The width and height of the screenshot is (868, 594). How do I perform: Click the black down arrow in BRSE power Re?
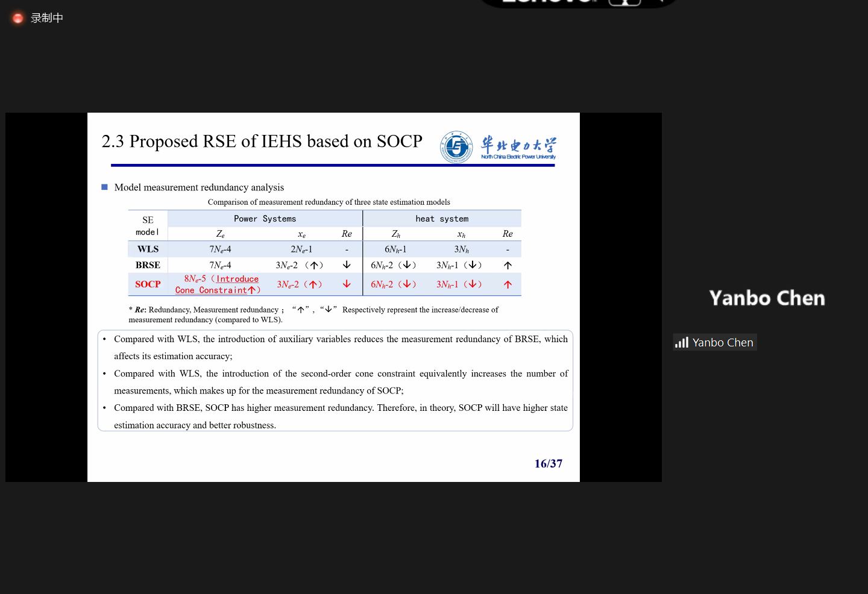347,265
